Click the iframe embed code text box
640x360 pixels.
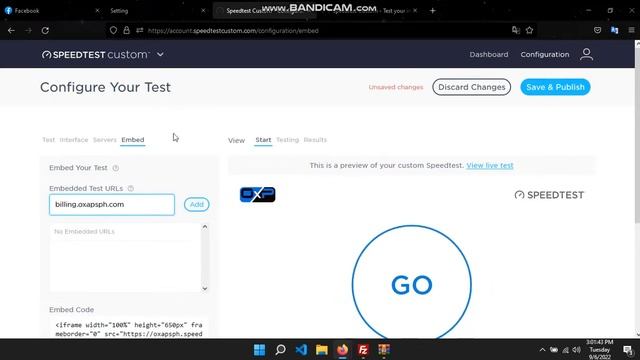tap(129, 329)
